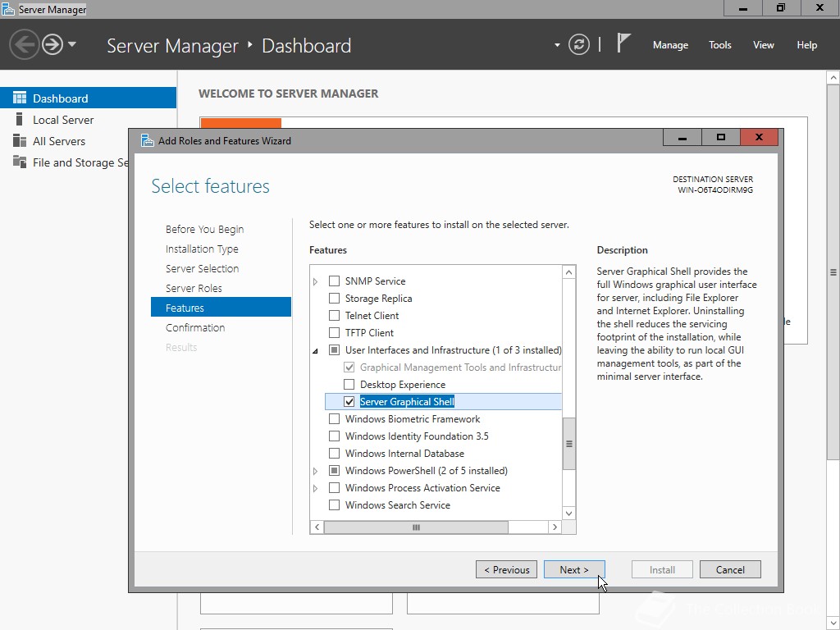Open the View menu
Viewport: 840px width, 630px height.
tap(764, 45)
